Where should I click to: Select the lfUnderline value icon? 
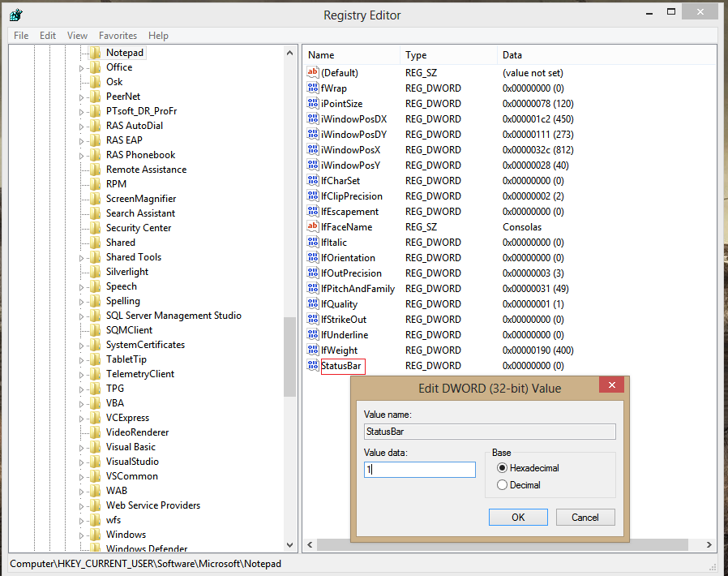coord(313,334)
